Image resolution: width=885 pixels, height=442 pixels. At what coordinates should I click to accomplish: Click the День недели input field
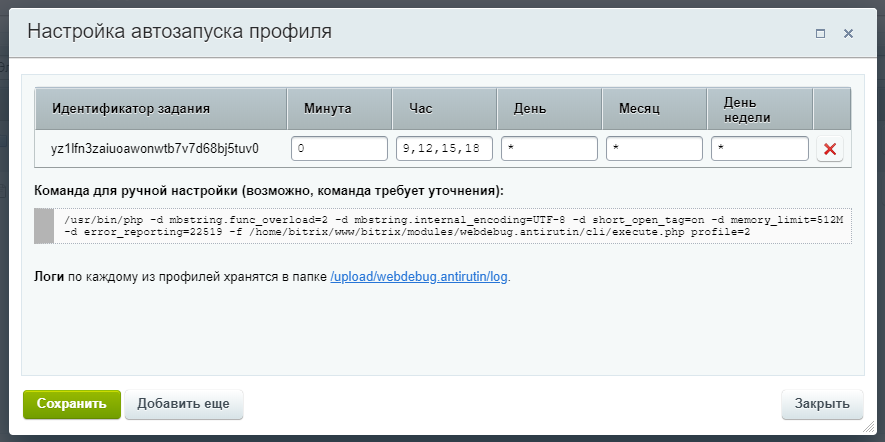(759, 149)
